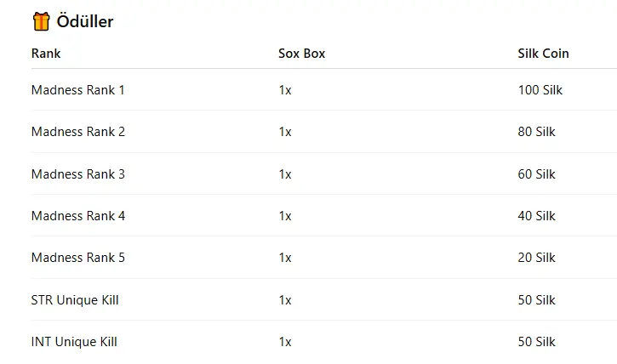617x364 pixels.
Task: Click the INT Unique Kill row label
Action: 74,342
